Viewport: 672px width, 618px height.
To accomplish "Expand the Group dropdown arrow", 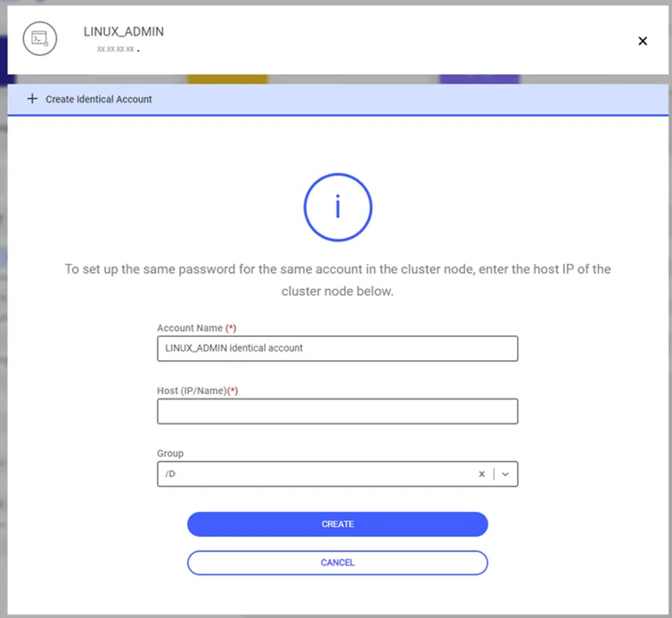I will click(505, 474).
